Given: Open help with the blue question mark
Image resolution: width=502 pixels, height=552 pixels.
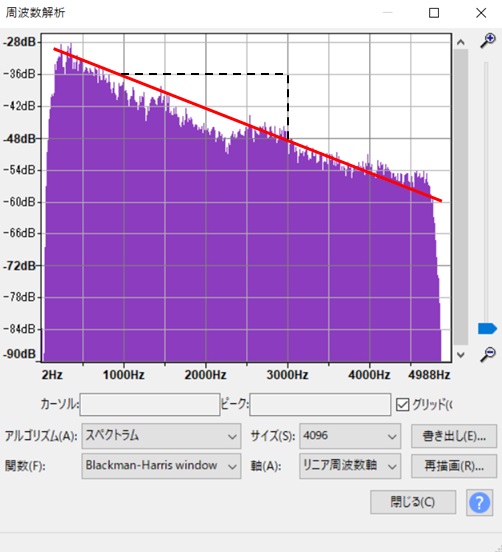Looking at the screenshot, I should (x=479, y=503).
